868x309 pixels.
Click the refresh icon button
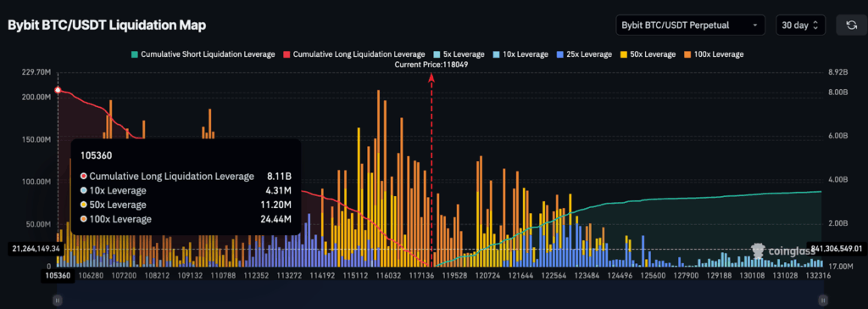[851, 25]
